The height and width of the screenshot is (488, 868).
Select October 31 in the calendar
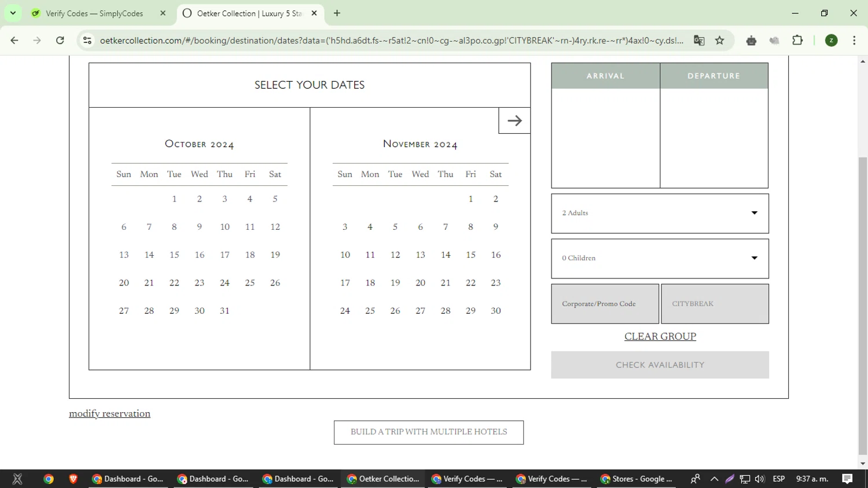point(225,311)
